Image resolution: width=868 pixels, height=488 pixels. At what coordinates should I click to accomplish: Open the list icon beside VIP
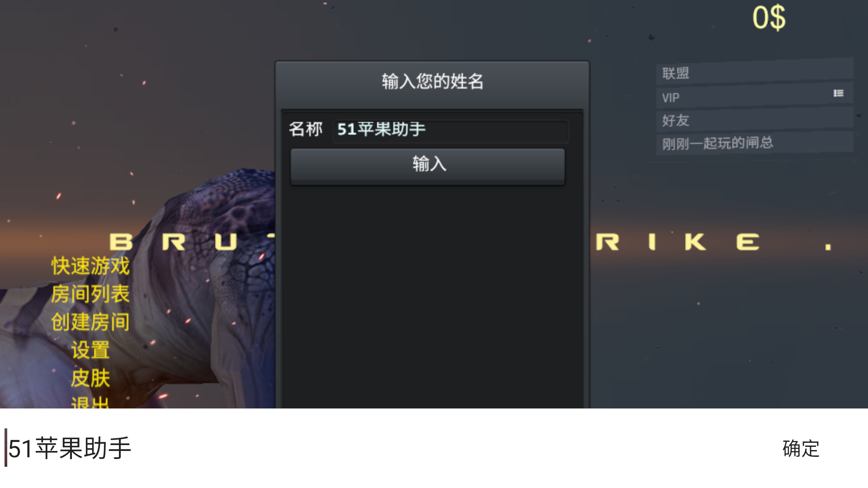[838, 93]
